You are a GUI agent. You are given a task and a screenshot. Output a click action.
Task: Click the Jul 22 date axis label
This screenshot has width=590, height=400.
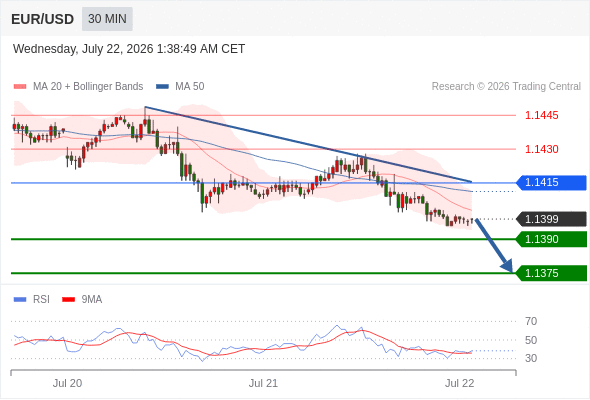point(460,383)
